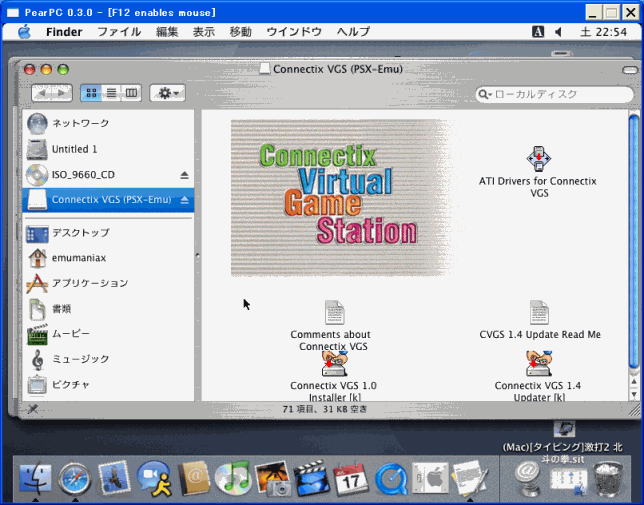This screenshot has height=505, width=644.
Task: Open the ウインドウ menu
Action: (294, 32)
